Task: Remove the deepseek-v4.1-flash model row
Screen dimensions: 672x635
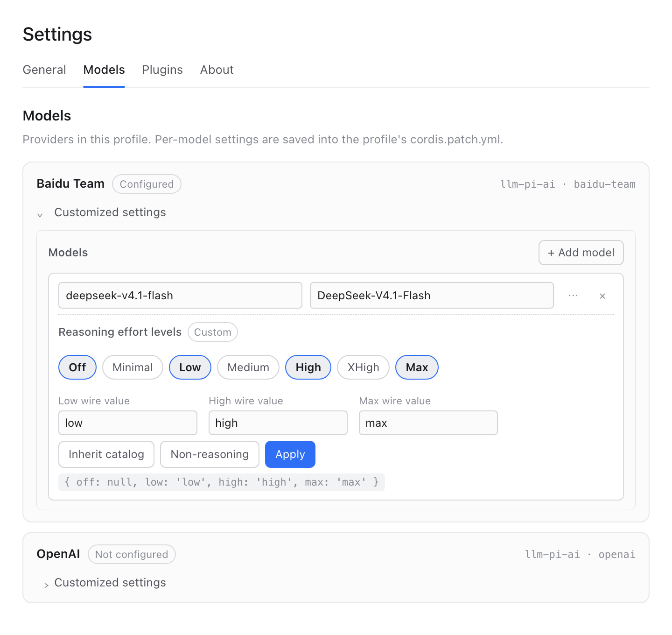Action: click(602, 296)
